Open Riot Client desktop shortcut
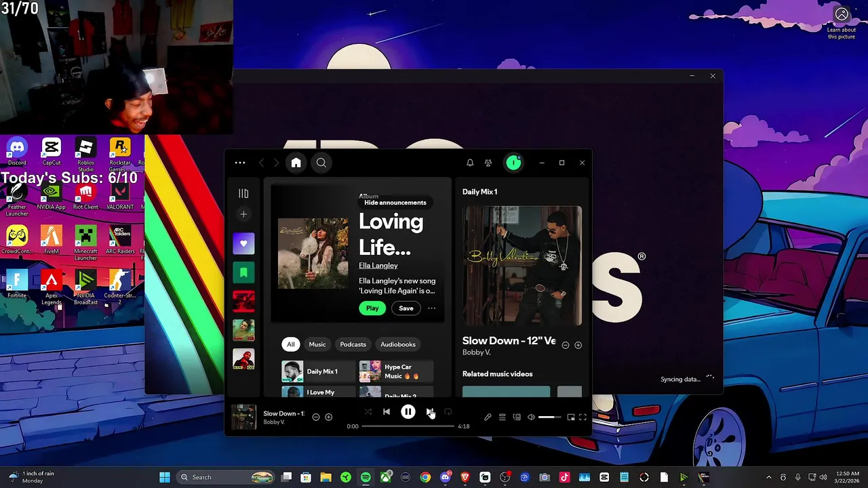Screen dimensions: 868x488 click(85, 197)
